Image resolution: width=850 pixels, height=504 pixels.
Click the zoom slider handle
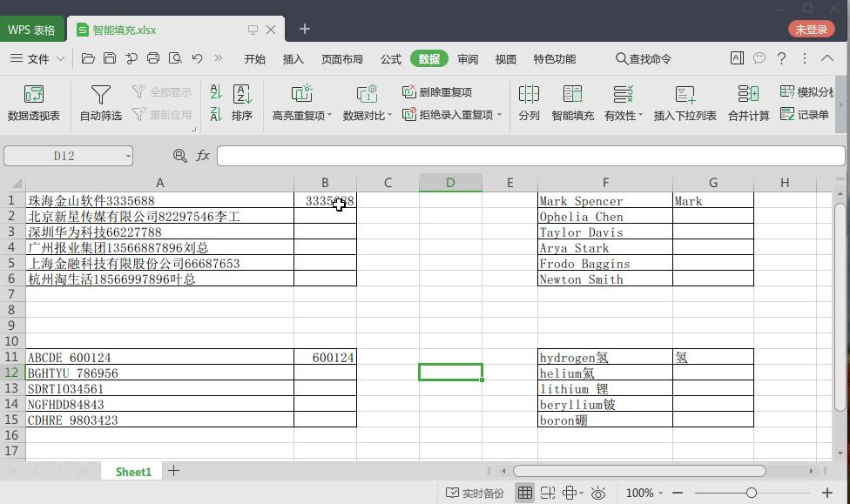click(x=750, y=493)
